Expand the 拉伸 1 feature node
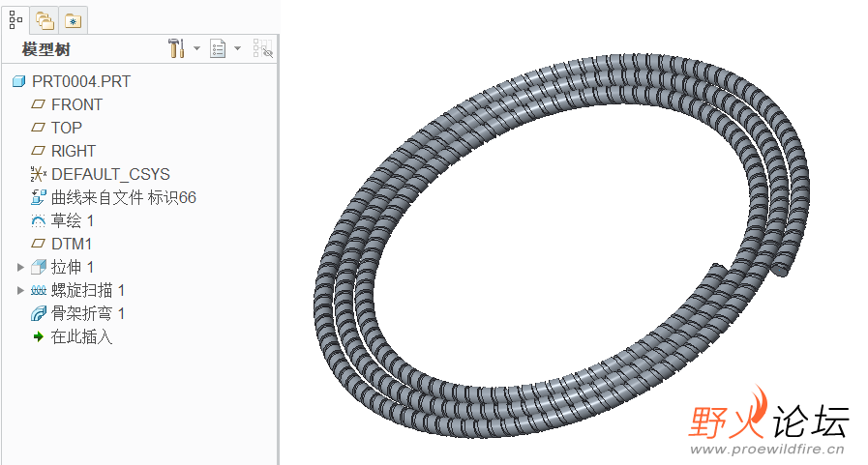This screenshot has width=868, height=465. (x=20, y=267)
